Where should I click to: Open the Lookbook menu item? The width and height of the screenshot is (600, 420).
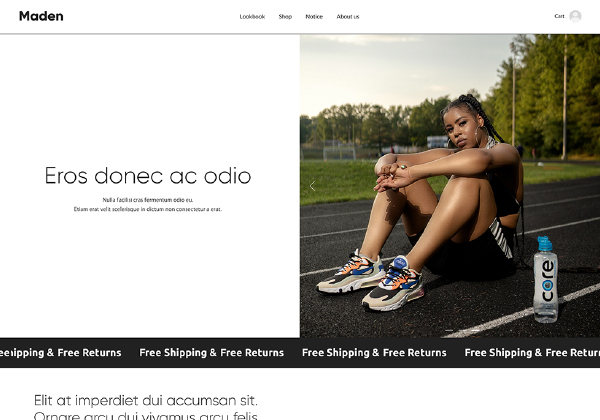click(252, 16)
